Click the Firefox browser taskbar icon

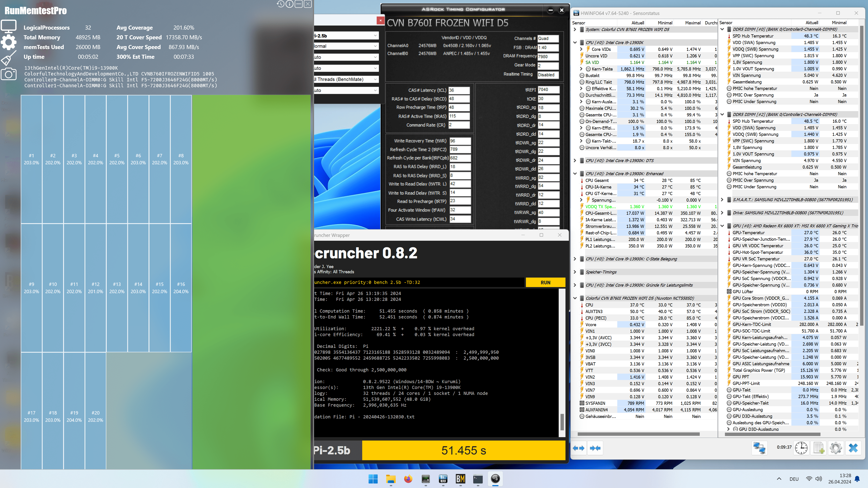(407, 479)
